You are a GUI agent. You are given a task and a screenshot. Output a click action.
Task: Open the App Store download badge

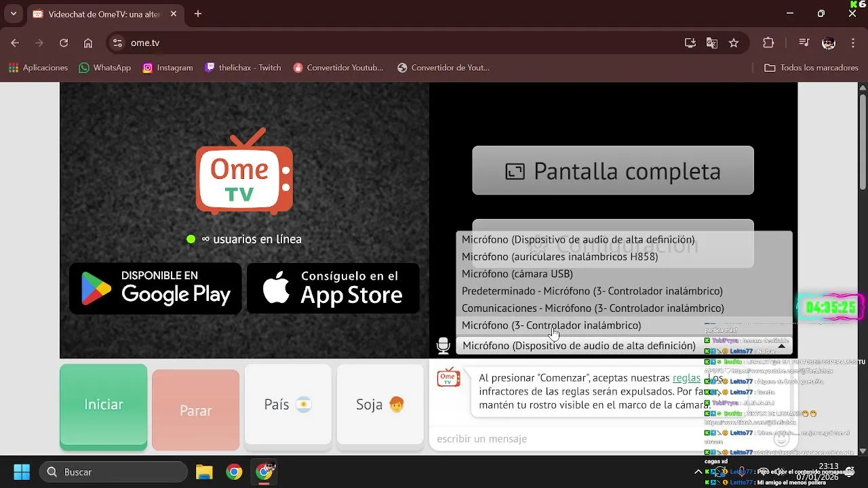(x=333, y=288)
